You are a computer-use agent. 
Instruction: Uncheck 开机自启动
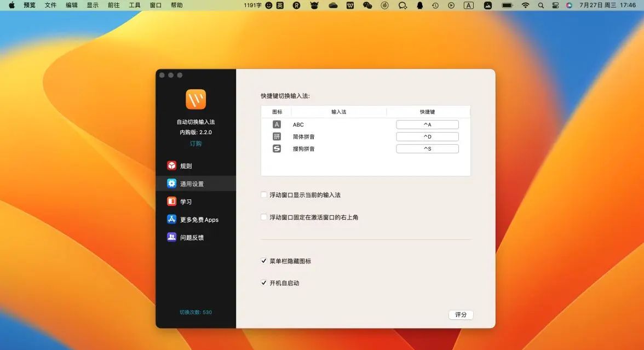coord(263,283)
